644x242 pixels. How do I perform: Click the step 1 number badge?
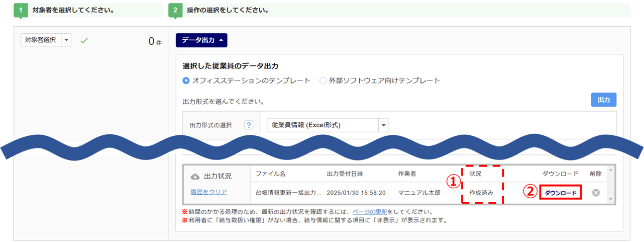click(21, 10)
